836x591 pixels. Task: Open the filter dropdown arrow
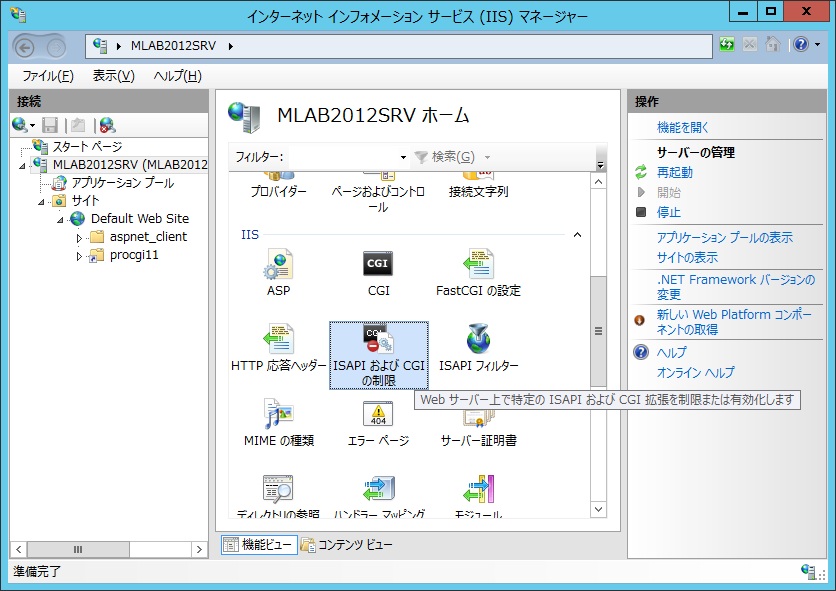(403, 157)
